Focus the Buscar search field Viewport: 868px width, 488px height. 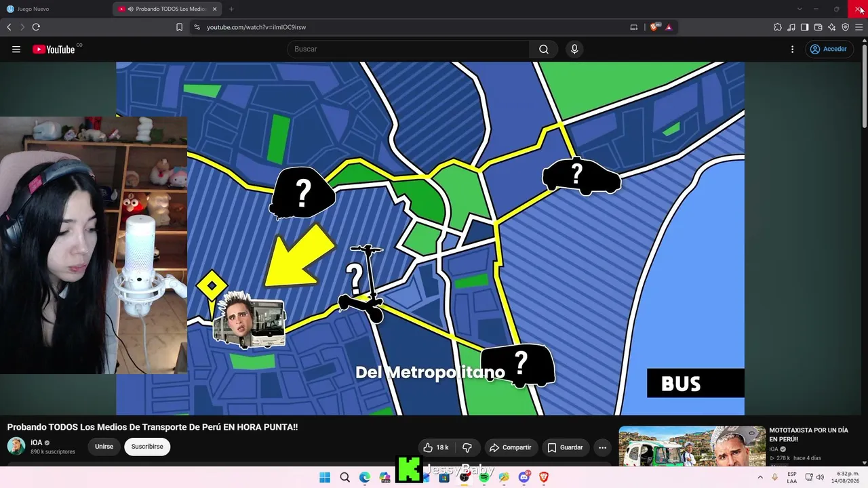408,49
